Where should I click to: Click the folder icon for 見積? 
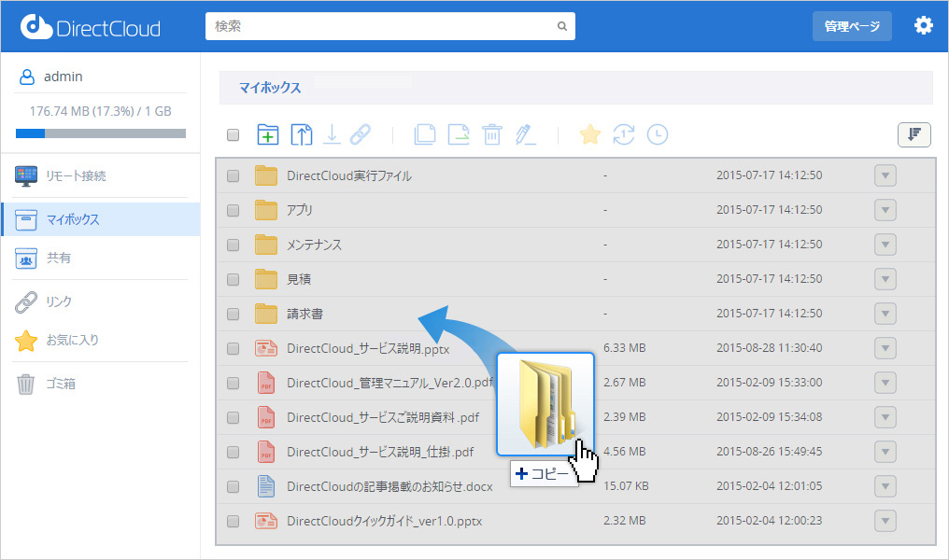(x=266, y=279)
